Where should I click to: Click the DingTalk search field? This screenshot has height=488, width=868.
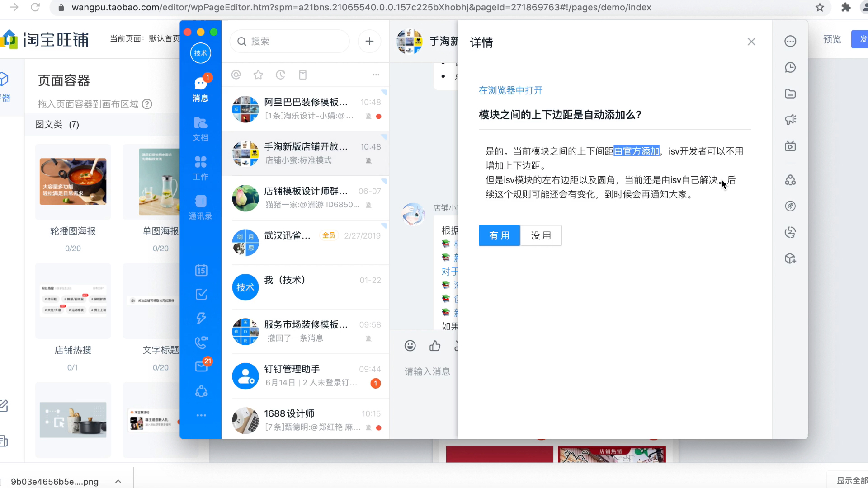[289, 41]
